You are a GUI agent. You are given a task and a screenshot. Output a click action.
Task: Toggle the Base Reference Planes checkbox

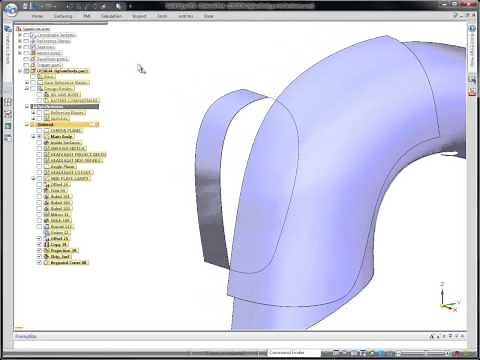(x=33, y=83)
